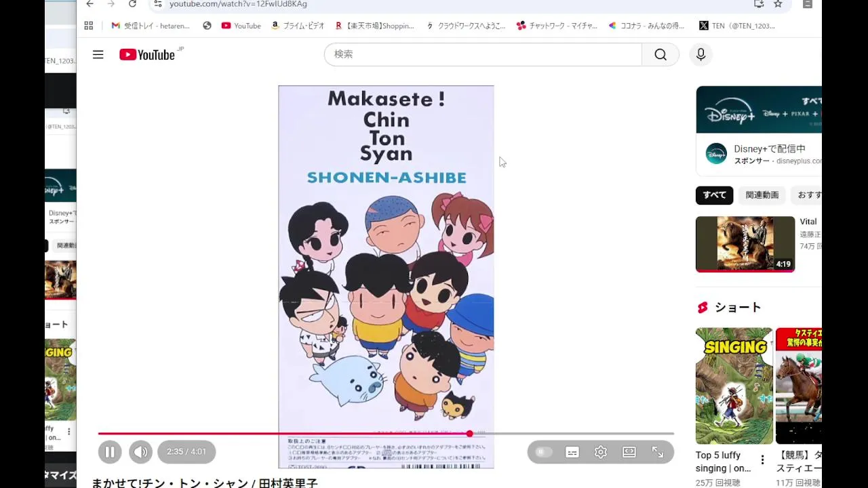
Task: Click the magnifier search button
Action: 660,54
